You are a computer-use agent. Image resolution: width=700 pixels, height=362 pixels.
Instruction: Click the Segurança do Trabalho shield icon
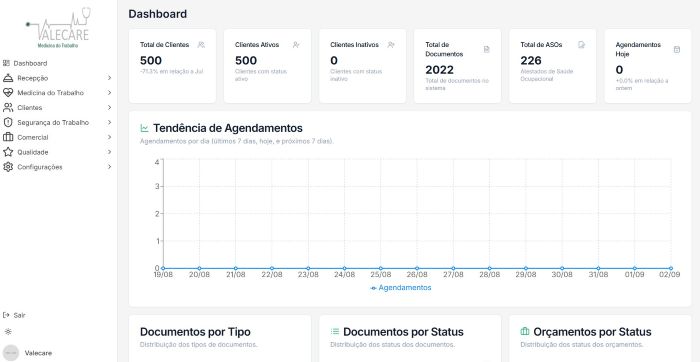point(8,122)
